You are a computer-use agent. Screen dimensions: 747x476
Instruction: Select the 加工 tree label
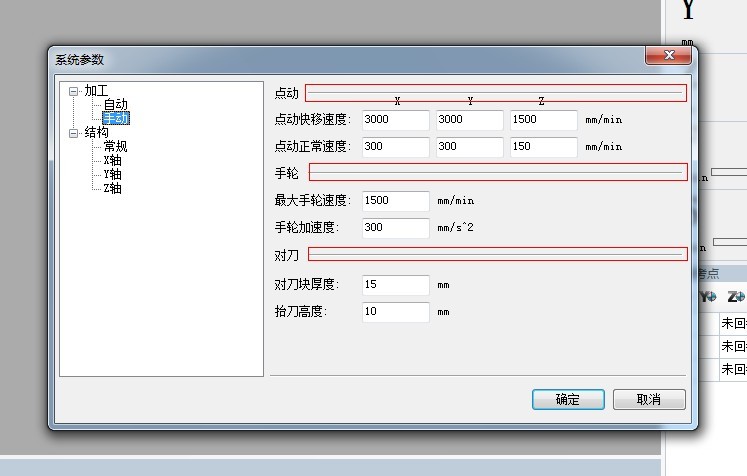(x=96, y=91)
